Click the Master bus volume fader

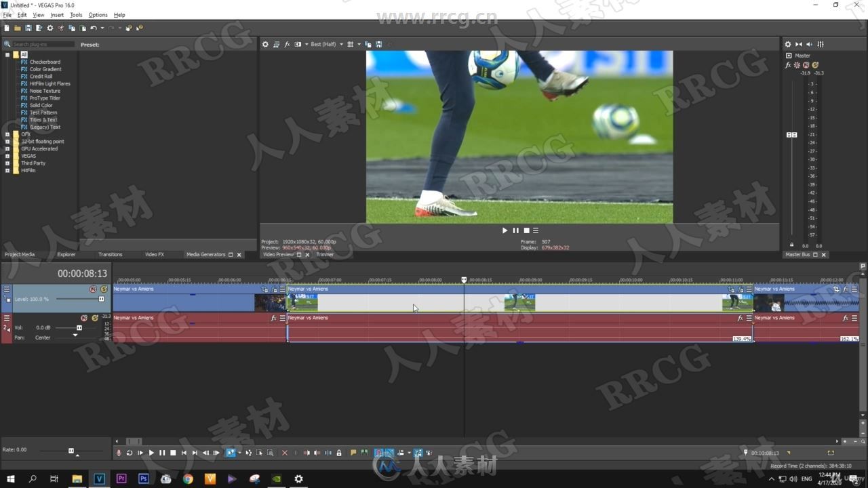(x=791, y=135)
